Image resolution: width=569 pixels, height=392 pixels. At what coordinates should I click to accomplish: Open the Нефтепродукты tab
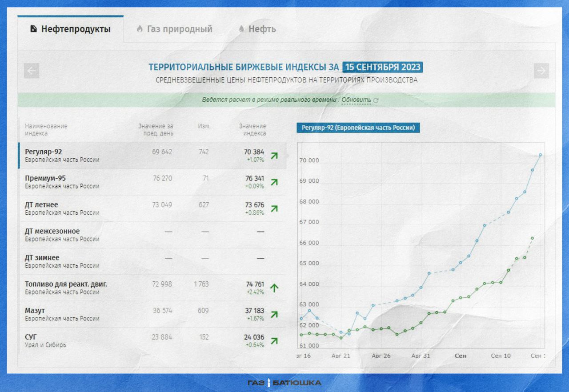(x=71, y=29)
